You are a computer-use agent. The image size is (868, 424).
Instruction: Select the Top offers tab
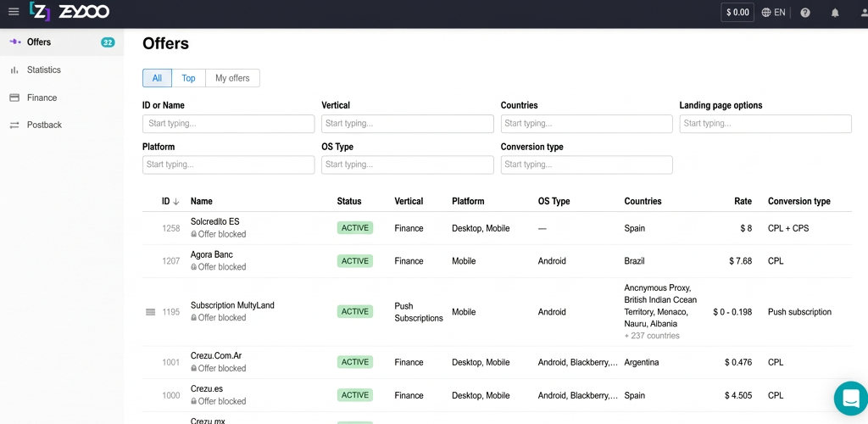pos(189,78)
